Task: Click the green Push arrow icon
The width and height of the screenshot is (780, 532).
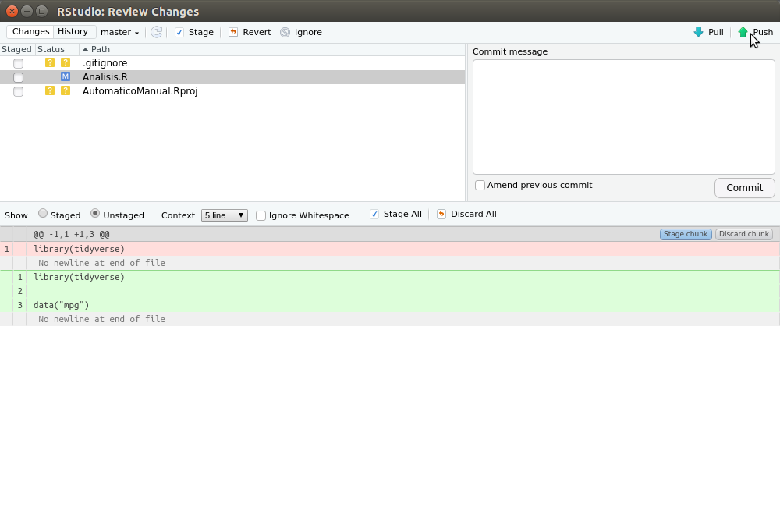Action: [743, 32]
